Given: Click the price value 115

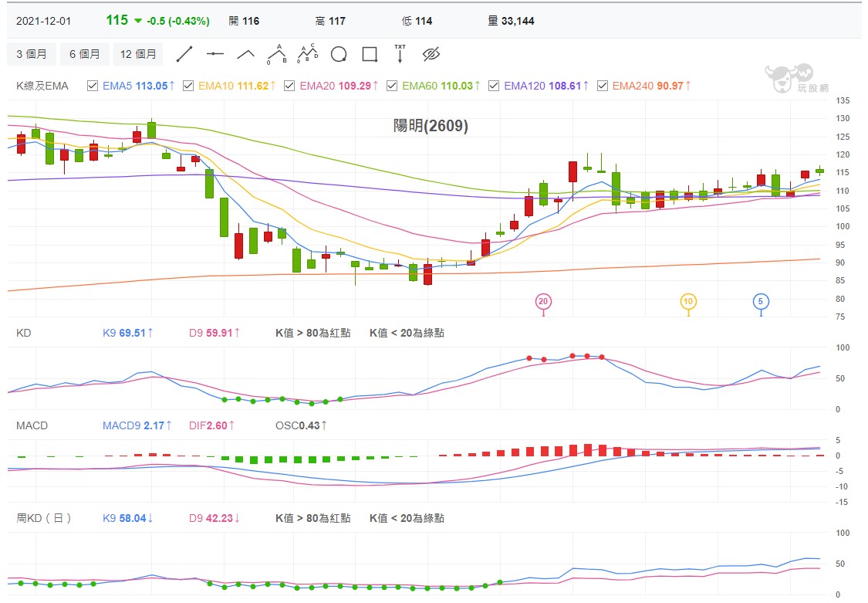Looking at the screenshot, I should click(117, 20).
